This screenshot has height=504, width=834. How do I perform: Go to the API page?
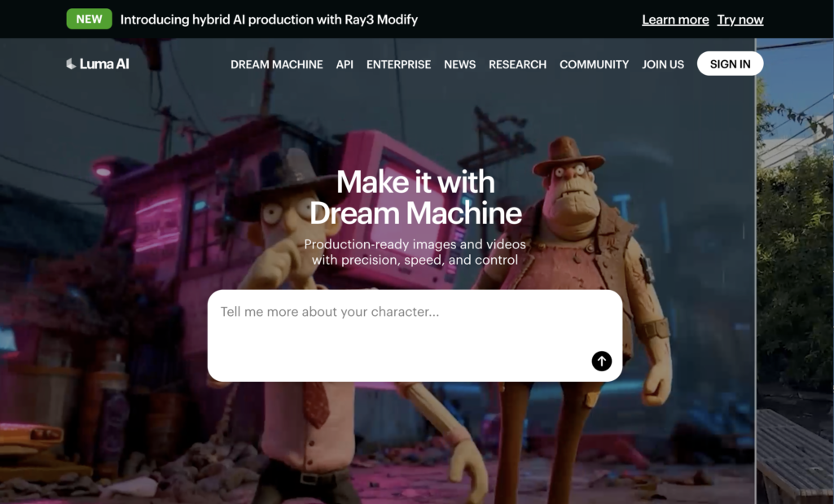pos(345,64)
